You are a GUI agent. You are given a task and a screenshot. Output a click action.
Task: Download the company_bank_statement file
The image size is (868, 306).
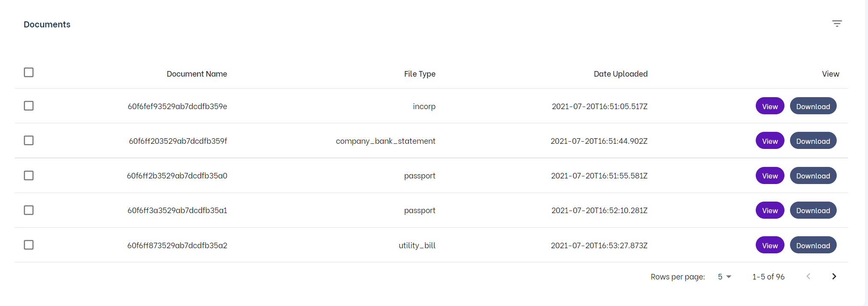[813, 140]
